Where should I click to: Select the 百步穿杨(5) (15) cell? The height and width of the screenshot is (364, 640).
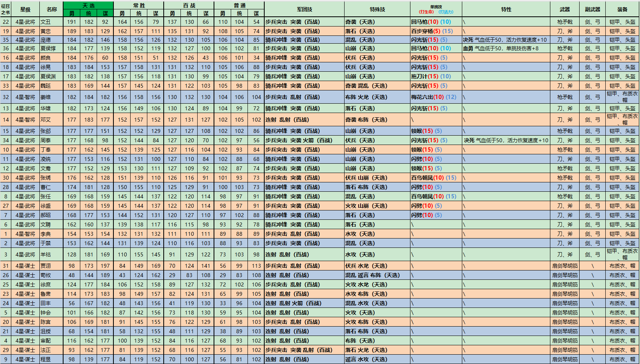[x=436, y=31]
